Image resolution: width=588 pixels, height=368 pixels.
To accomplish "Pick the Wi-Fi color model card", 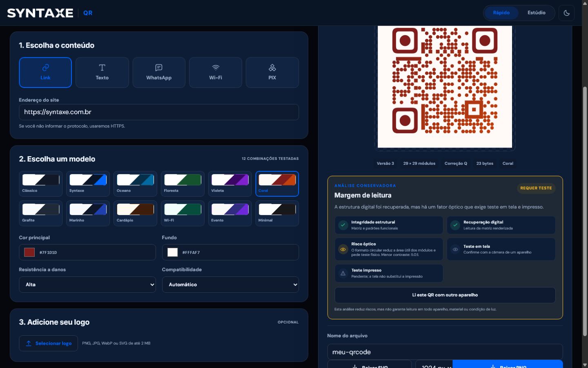I will 183,213.
